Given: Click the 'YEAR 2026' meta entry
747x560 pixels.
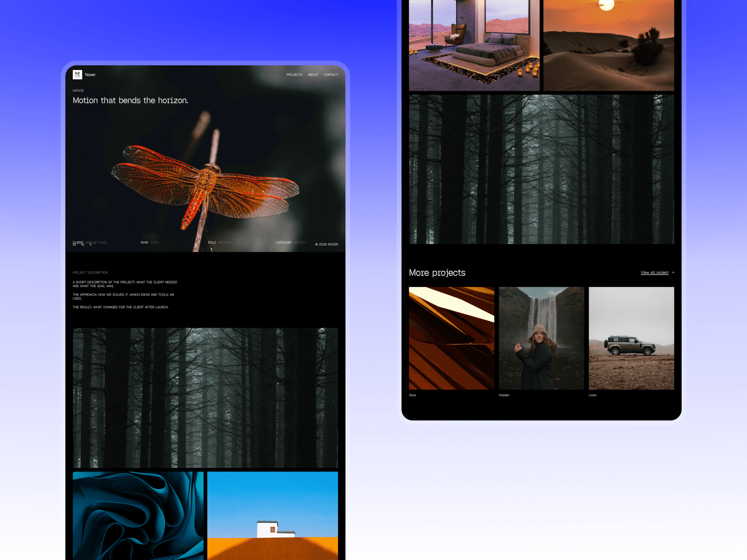Looking at the screenshot, I should pyautogui.click(x=149, y=242).
